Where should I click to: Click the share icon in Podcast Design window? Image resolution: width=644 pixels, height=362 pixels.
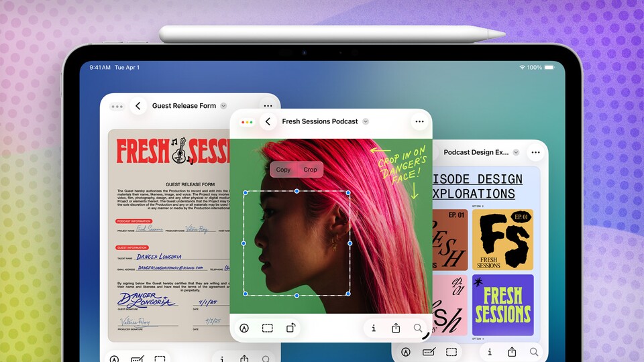tap(512, 352)
